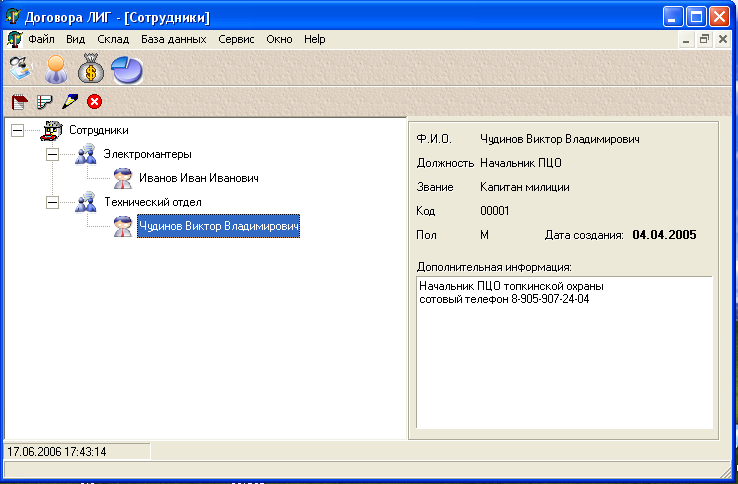Click the Сотрудники root node icon
Screen dimensions: 738x484
coord(52,131)
